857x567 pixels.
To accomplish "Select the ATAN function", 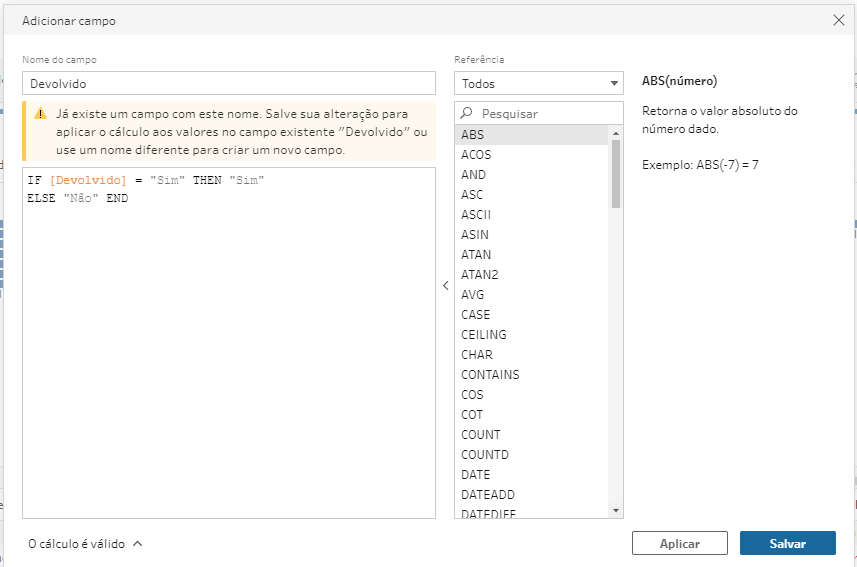I will pyautogui.click(x=531, y=255).
